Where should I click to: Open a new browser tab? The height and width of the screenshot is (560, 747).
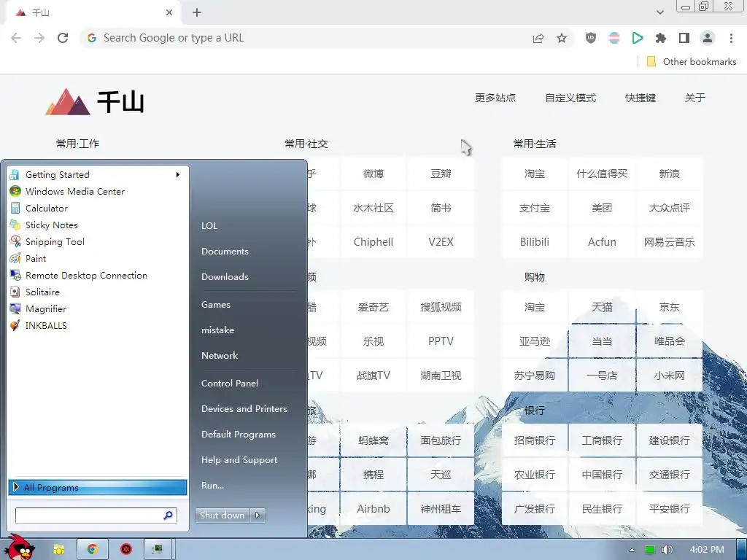click(x=197, y=12)
